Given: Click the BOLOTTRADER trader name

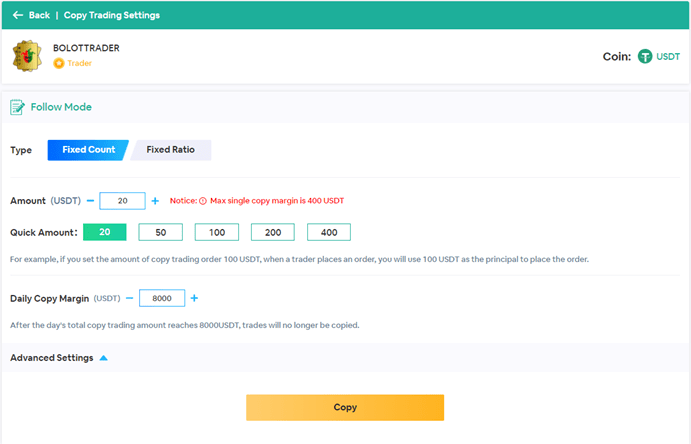Looking at the screenshot, I should click(86, 48).
